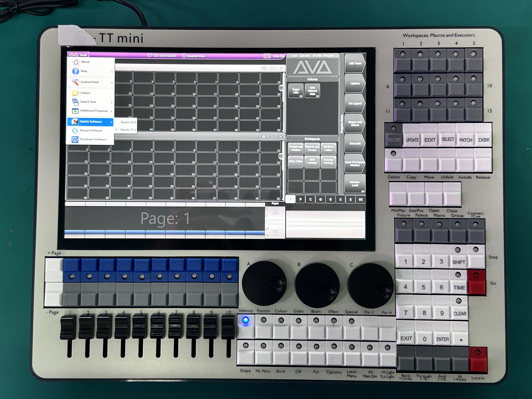Toggle the Pages Hide button
532x399 pixels.
click(296, 91)
